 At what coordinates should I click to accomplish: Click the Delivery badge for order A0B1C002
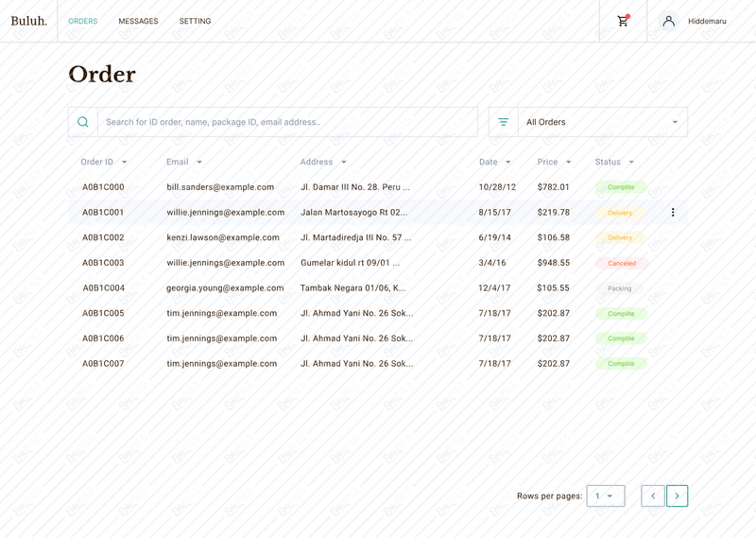click(x=620, y=238)
